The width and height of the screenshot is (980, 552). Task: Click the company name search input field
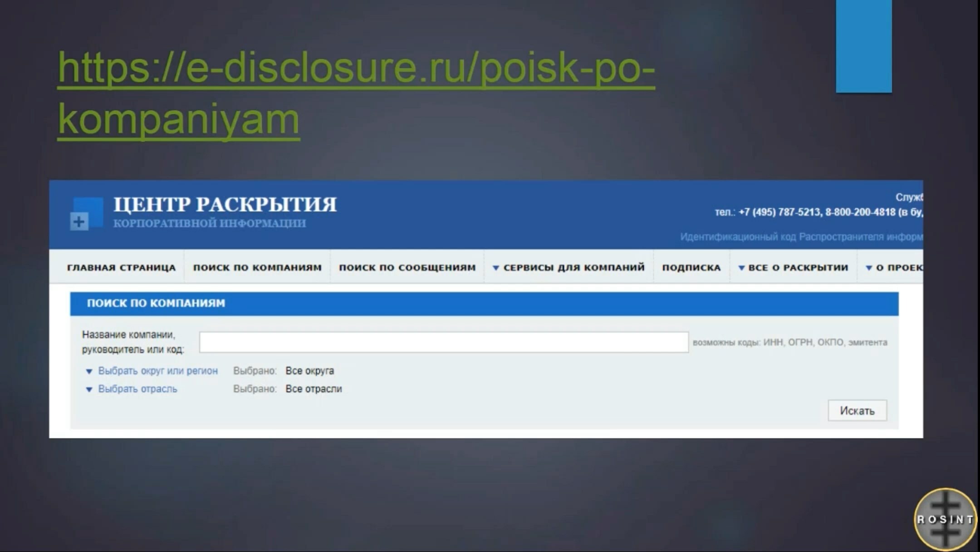pyautogui.click(x=444, y=342)
